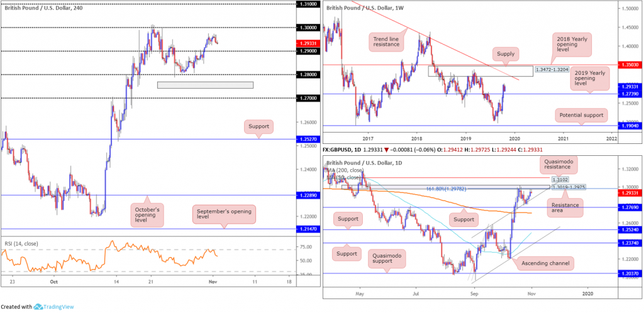Click the 'May' date on daily time axis

point(360,294)
